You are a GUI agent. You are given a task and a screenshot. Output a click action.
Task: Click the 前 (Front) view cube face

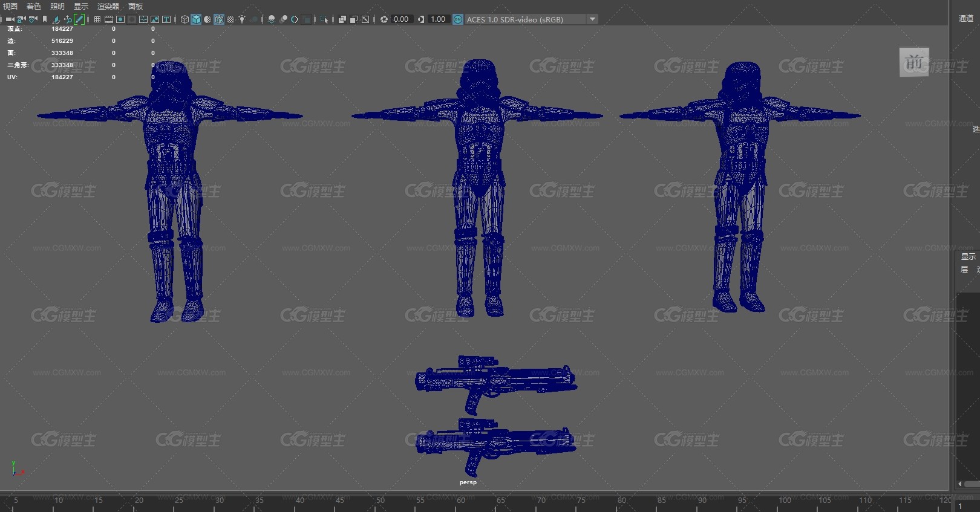[914, 62]
